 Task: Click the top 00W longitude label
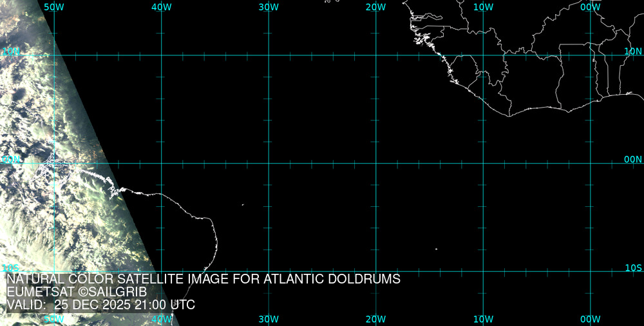[x=590, y=7]
